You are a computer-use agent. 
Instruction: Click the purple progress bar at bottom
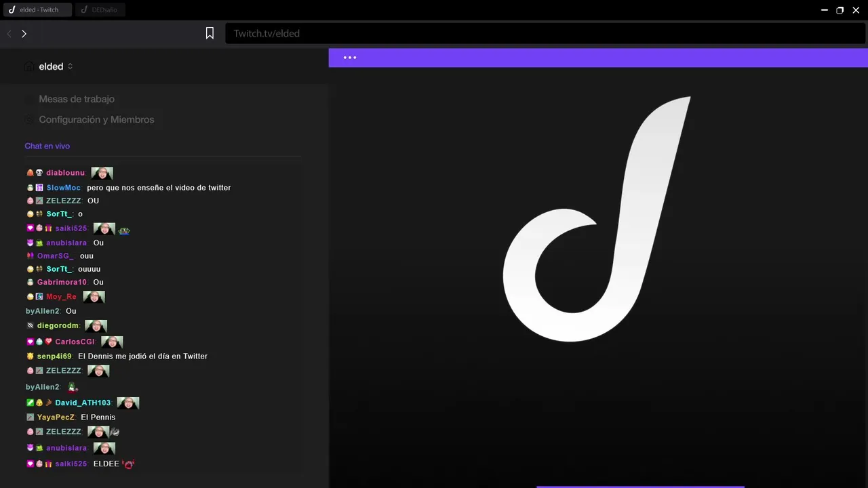point(640,487)
